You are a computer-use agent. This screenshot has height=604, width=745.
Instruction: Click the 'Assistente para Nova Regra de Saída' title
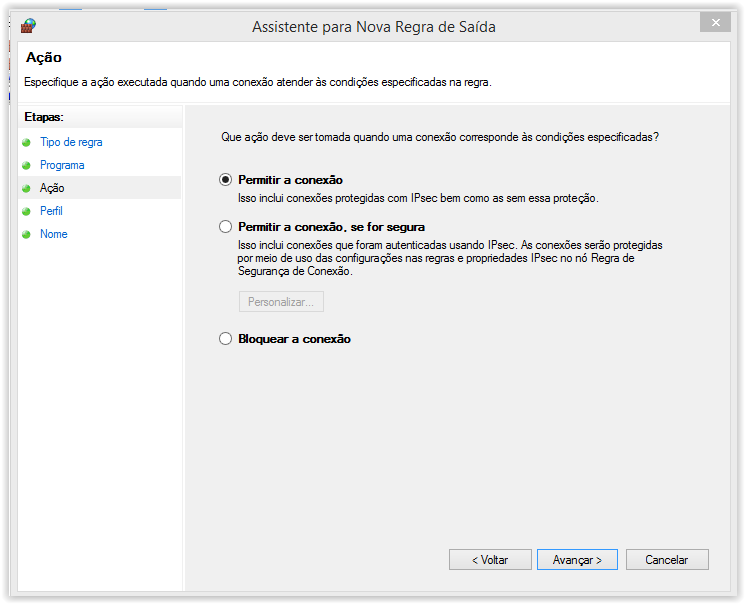(373, 27)
